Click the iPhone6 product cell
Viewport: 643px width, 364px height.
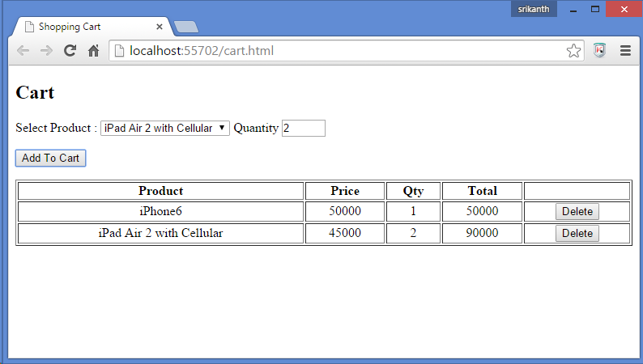click(x=160, y=211)
